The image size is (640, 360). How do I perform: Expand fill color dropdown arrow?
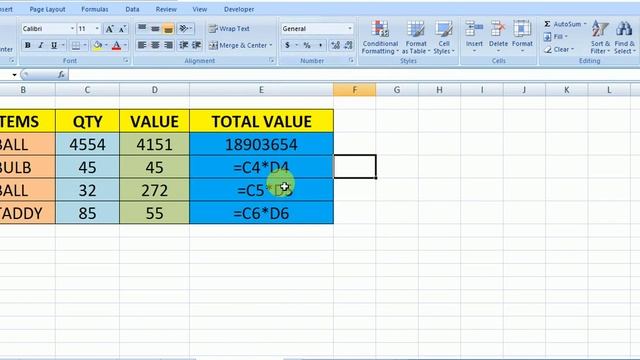click(x=106, y=45)
